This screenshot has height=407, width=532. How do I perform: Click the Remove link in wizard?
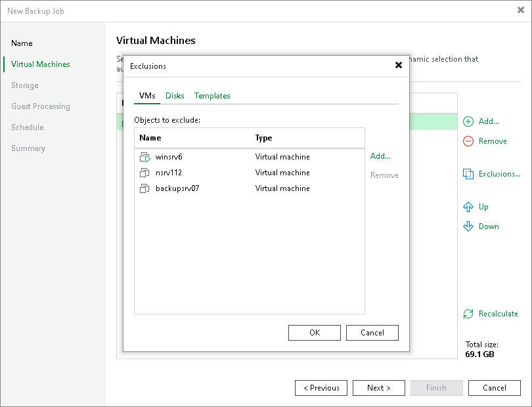click(493, 141)
